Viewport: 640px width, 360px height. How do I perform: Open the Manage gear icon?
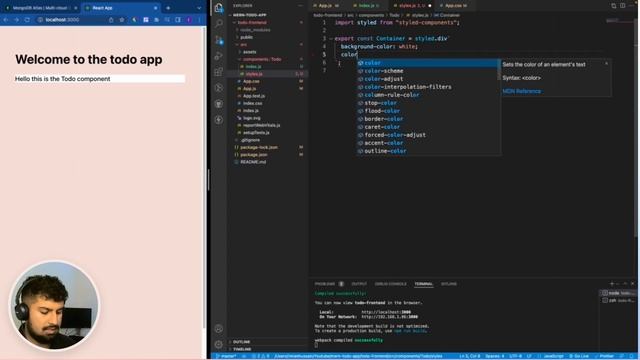click(219, 344)
